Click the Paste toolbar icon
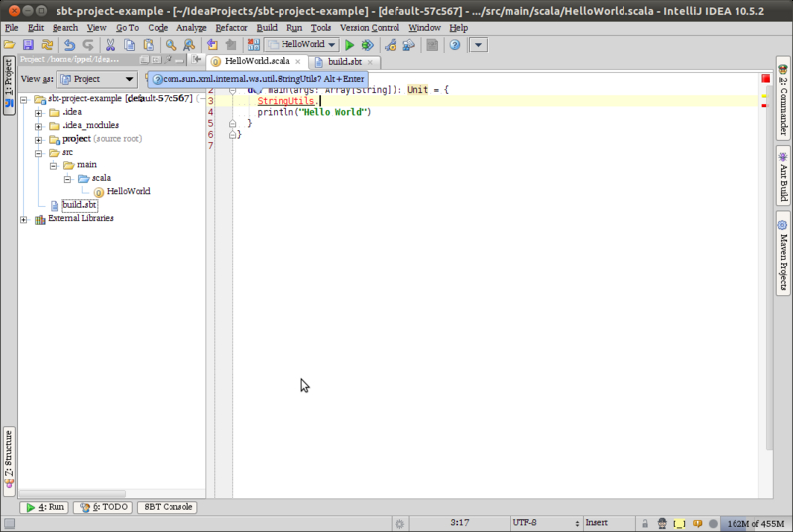Screen dimensions: 793x532 [148, 45]
